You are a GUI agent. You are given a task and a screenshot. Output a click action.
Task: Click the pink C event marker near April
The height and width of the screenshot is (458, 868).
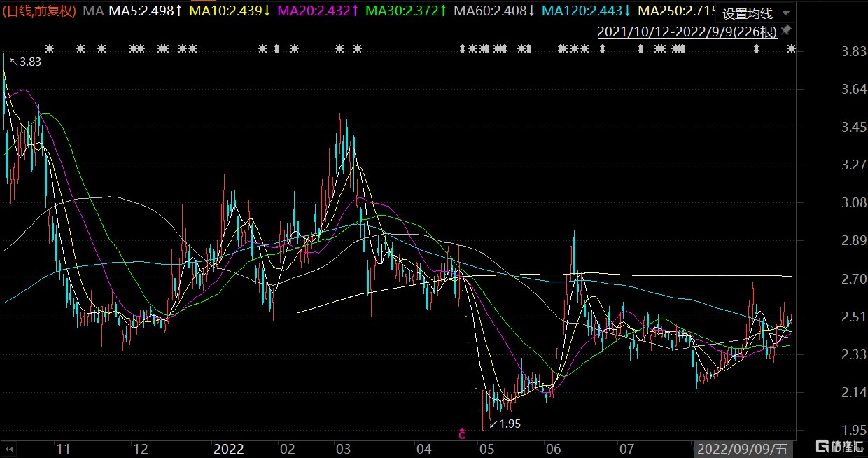pyautogui.click(x=462, y=436)
